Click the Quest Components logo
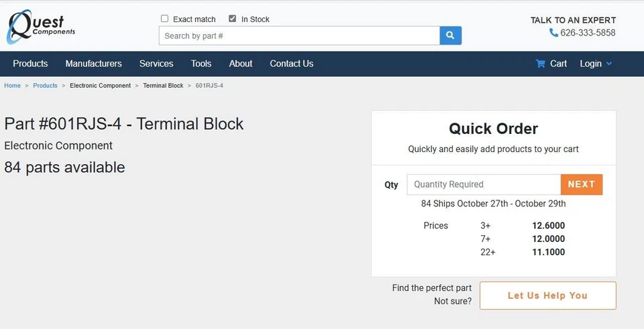 coord(41,27)
